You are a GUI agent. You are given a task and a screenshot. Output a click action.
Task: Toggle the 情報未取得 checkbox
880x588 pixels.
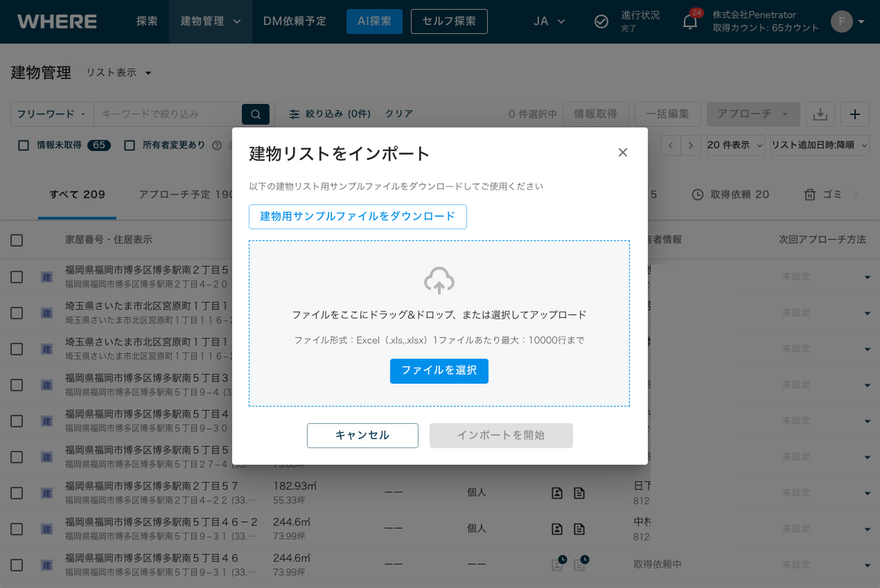[x=24, y=145]
